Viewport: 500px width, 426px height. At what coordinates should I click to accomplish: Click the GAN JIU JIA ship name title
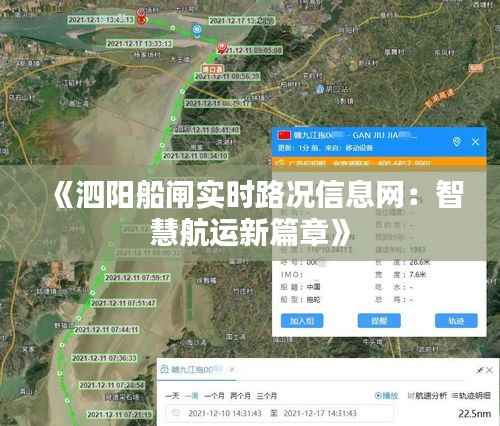pyautogui.click(x=384, y=135)
